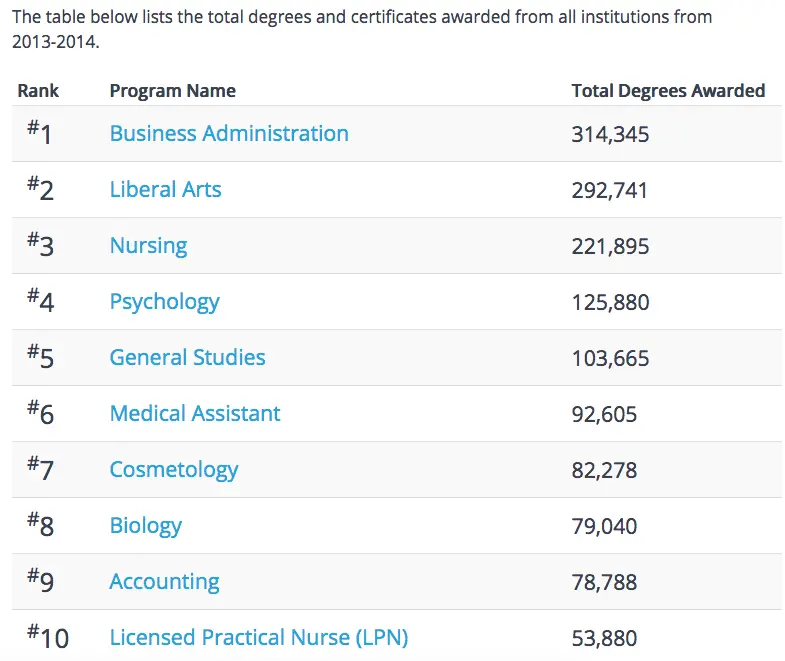This screenshot has width=785, height=661.
Task: Open the Medical Assistant link
Action: click(x=195, y=414)
